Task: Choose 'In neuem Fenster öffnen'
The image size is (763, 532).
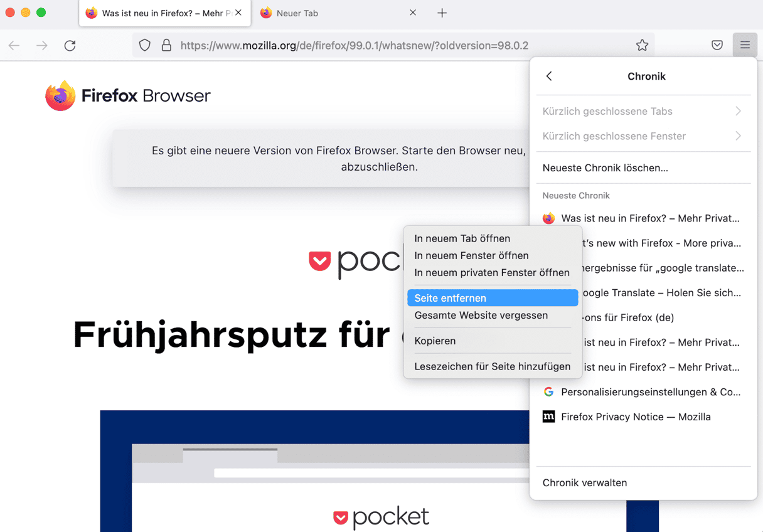Action: 493,255
